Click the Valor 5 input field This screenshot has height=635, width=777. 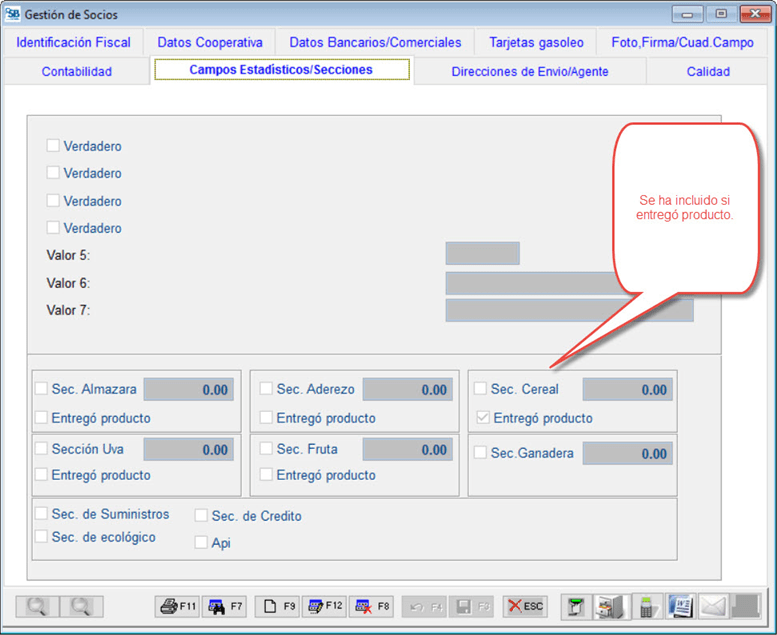click(482, 254)
